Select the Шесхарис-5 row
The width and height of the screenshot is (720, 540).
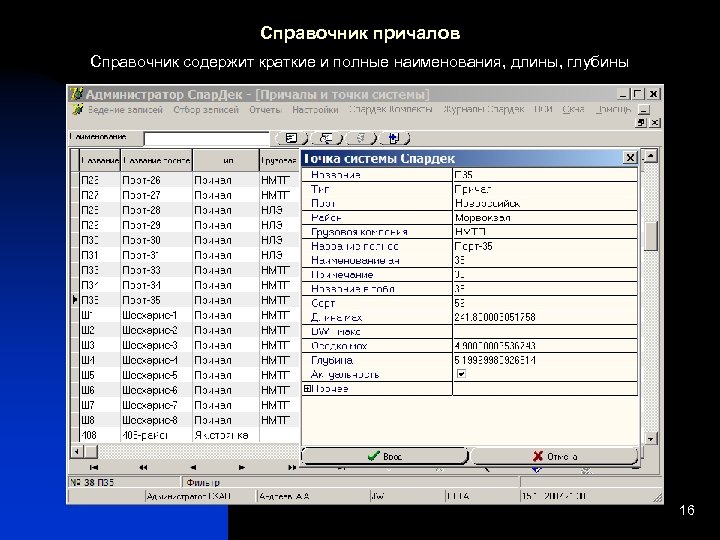pyautogui.click(x=186, y=375)
